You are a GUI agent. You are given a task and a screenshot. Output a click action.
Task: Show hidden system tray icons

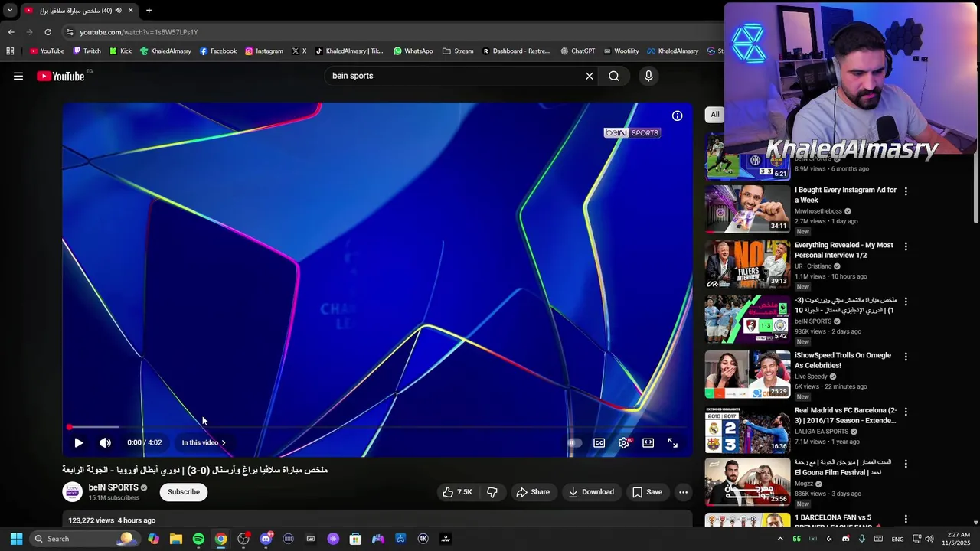click(780, 539)
